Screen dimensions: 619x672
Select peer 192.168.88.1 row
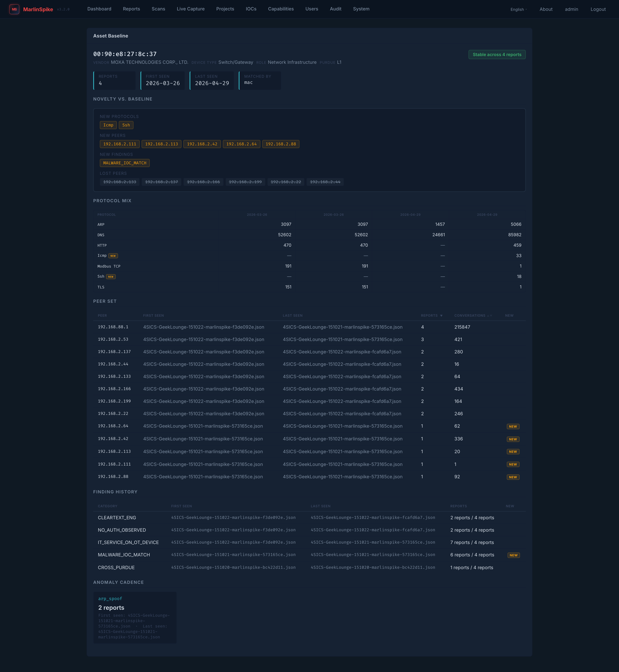coord(309,327)
